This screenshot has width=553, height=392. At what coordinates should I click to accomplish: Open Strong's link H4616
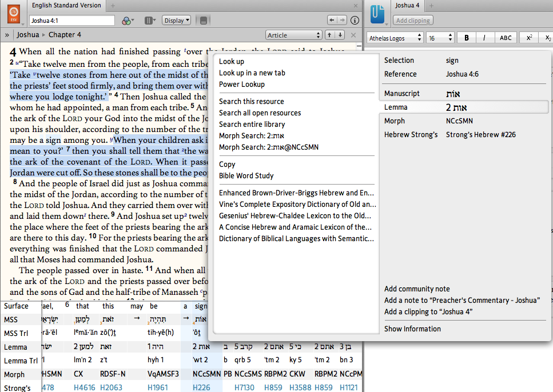click(84, 387)
